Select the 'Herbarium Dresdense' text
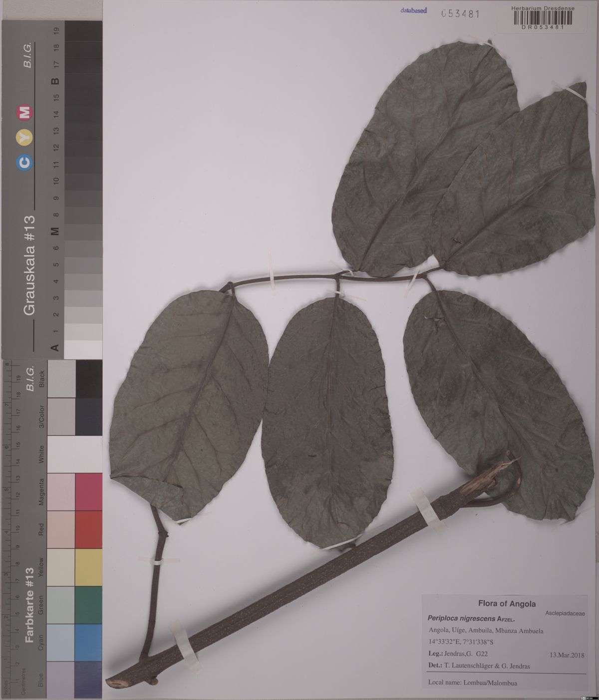 click(543, 8)
